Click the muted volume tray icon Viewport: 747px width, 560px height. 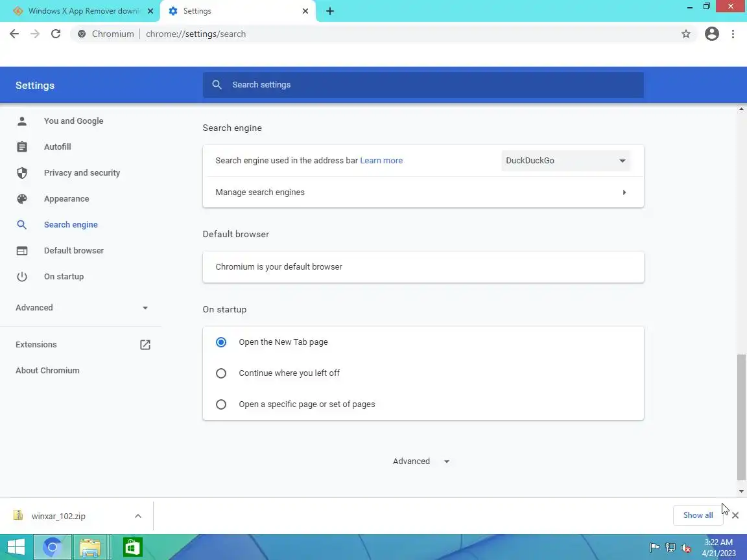[686, 548]
